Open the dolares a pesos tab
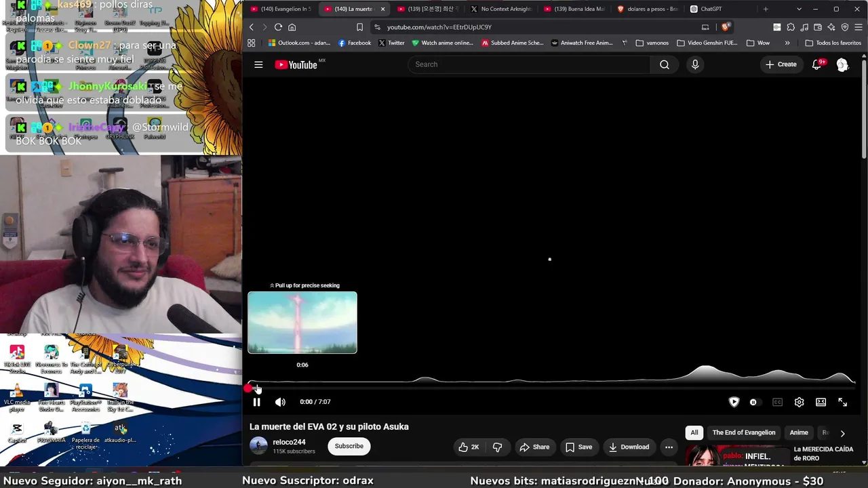Image resolution: width=868 pixels, height=488 pixels. tap(647, 9)
